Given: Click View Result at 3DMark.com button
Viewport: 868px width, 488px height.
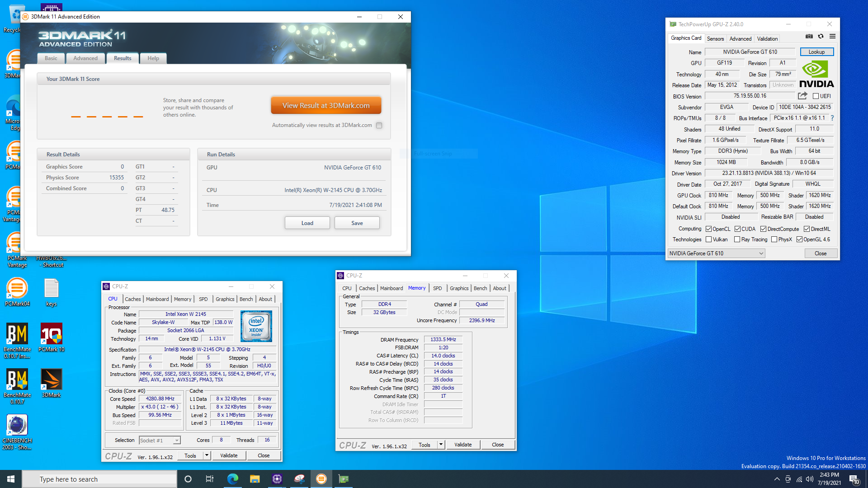Looking at the screenshot, I should (326, 105).
